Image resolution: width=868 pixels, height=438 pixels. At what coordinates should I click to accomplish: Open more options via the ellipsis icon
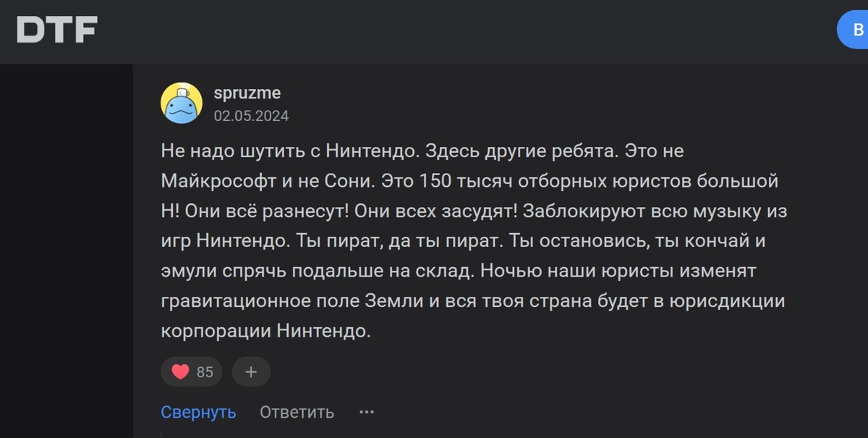pyautogui.click(x=366, y=412)
